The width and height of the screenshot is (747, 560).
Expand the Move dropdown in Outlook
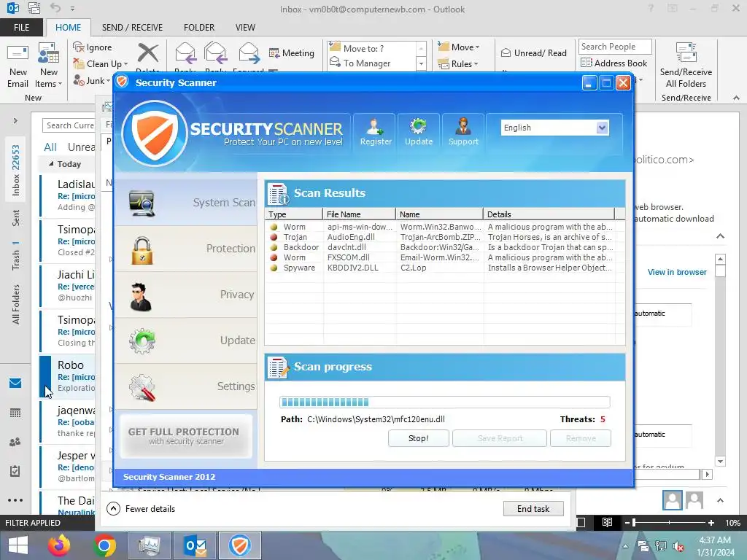tap(477, 47)
